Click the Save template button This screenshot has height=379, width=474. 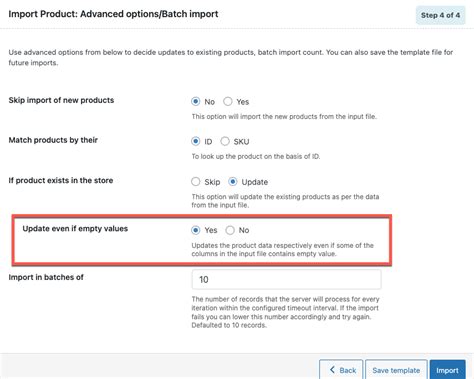(396, 370)
